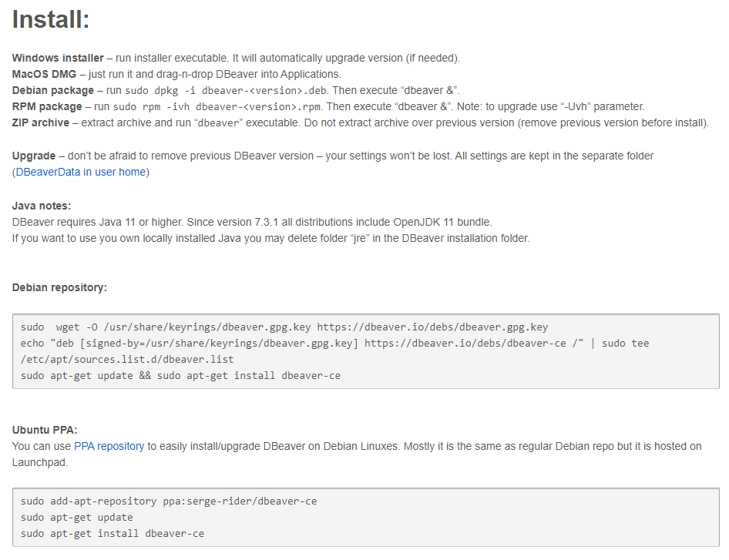
Task: Click the Debian package bold label
Action: point(53,90)
